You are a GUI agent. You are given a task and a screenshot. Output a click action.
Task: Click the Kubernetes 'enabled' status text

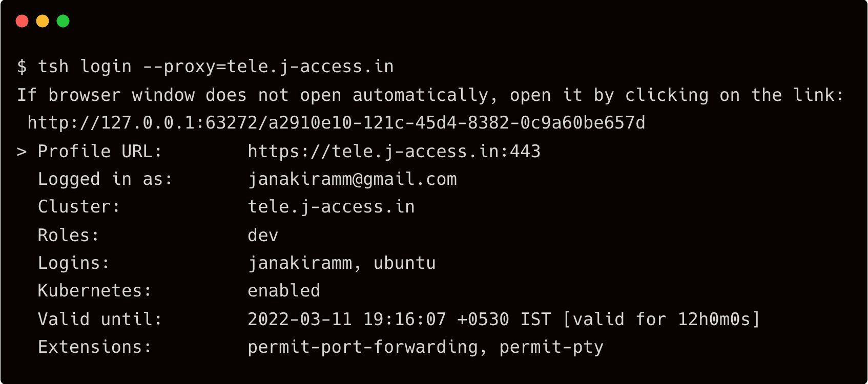click(284, 291)
